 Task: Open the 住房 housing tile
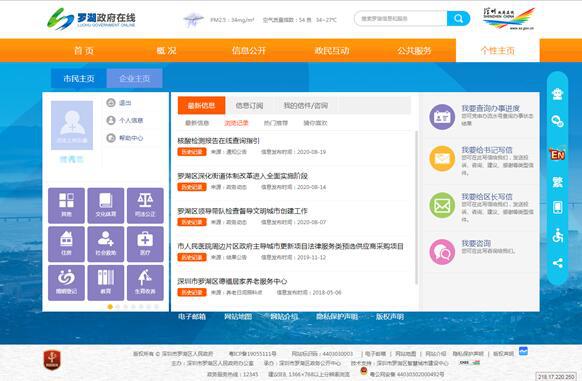pyautogui.click(x=66, y=244)
